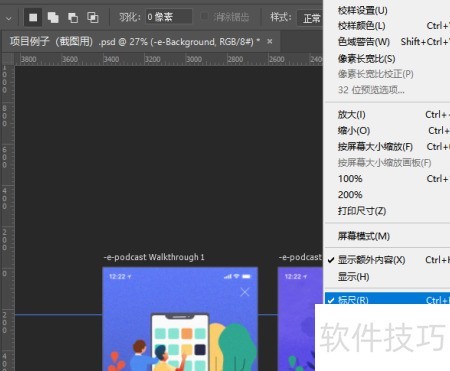
Task: Open 像素长宽比(S) submenu
Action: (387, 58)
